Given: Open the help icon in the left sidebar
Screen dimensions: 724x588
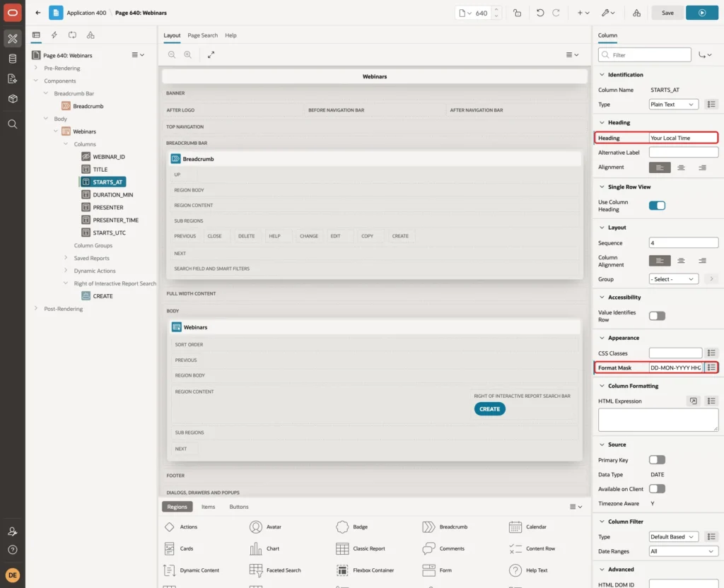Looking at the screenshot, I should coord(13,550).
